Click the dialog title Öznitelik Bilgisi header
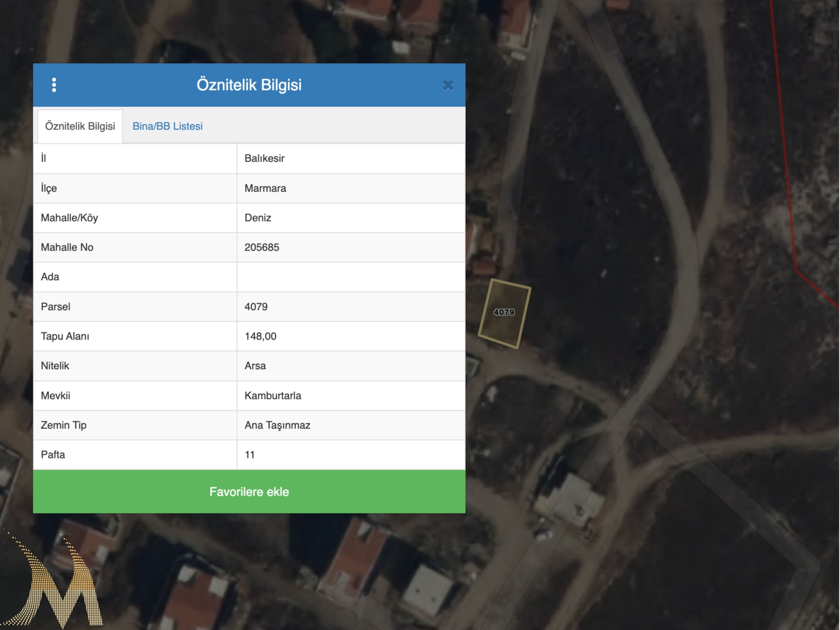 pyautogui.click(x=249, y=85)
